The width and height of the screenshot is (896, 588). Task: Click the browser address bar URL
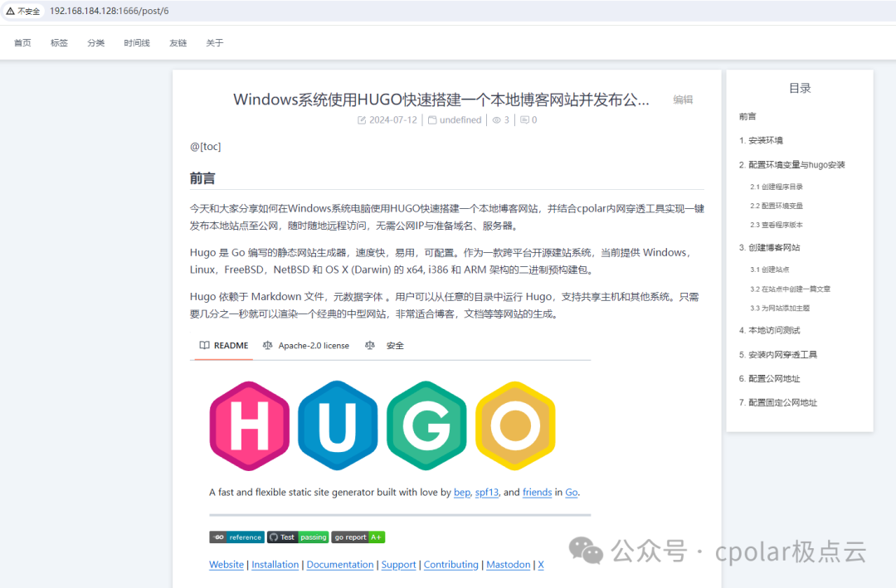[108, 11]
